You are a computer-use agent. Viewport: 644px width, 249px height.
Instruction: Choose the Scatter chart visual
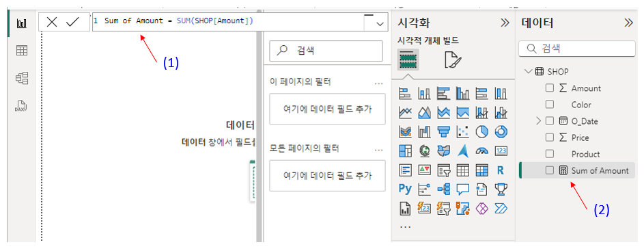[463, 132]
